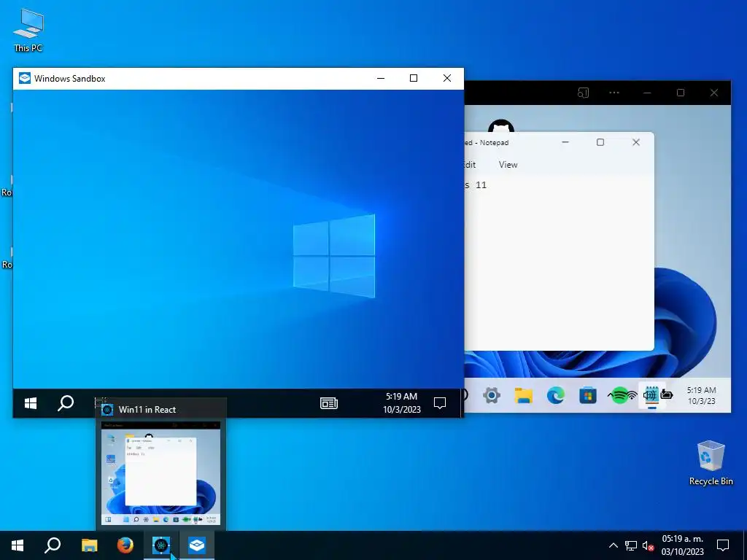Image resolution: width=747 pixels, height=560 pixels.
Task: Open search inside Windows Sandbox taskbar
Action: pos(66,403)
